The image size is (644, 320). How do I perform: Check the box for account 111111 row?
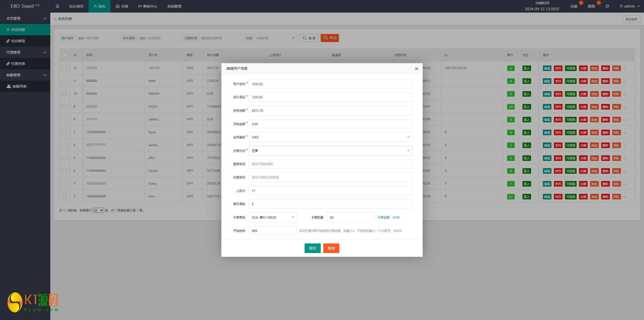tap(64, 119)
